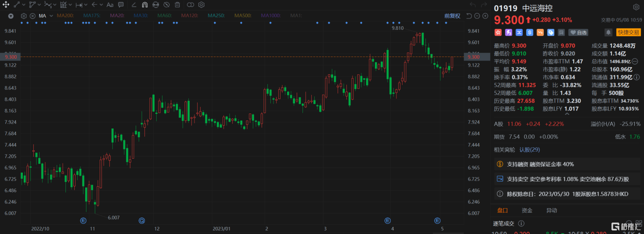Click the overlapping circles compare icon
The image size is (644, 234).
(190, 5)
